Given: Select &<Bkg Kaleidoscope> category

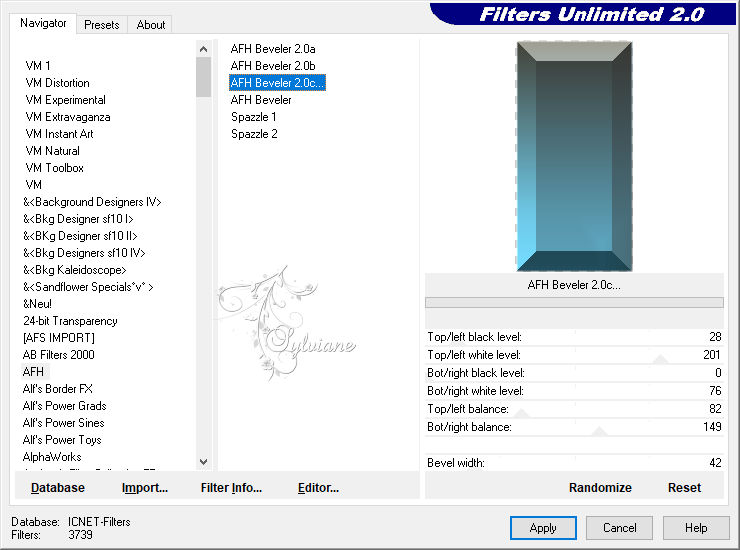Looking at the screenshot, I should pos(75,270).
